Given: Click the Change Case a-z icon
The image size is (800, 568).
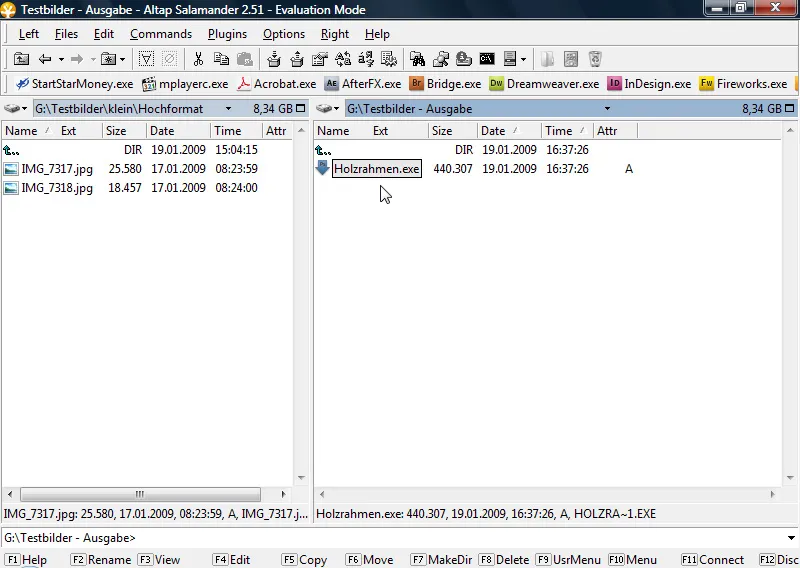Looking at the screenshot, I should pos(366,59).
